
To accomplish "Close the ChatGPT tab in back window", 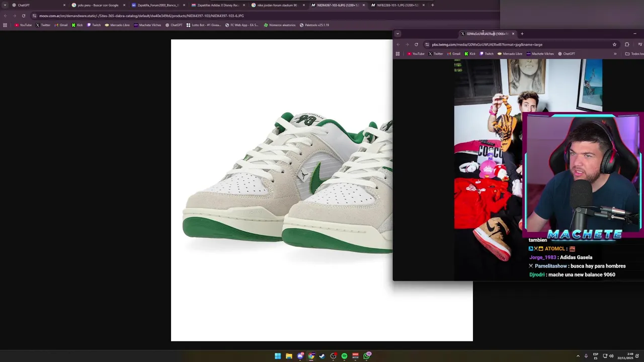I will (x=64, y=5).
